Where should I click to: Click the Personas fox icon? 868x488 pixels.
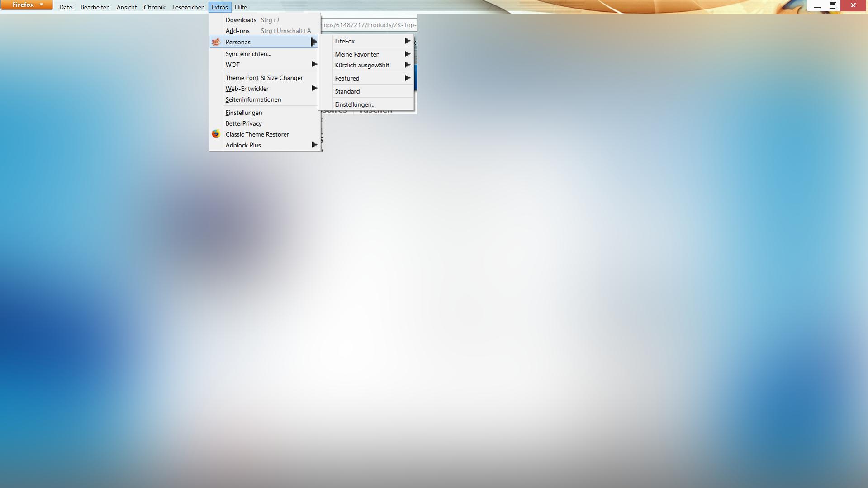(216, 42)
